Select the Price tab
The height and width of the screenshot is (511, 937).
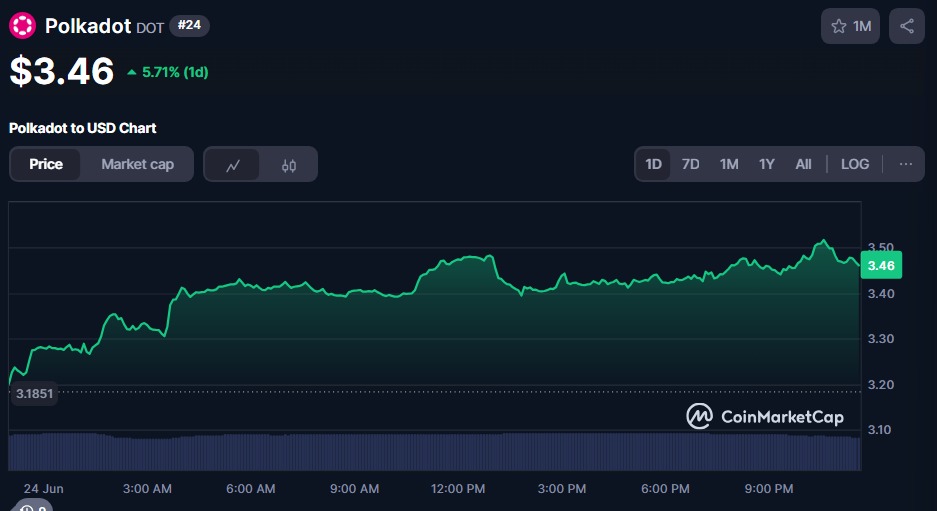coord(46,164)
